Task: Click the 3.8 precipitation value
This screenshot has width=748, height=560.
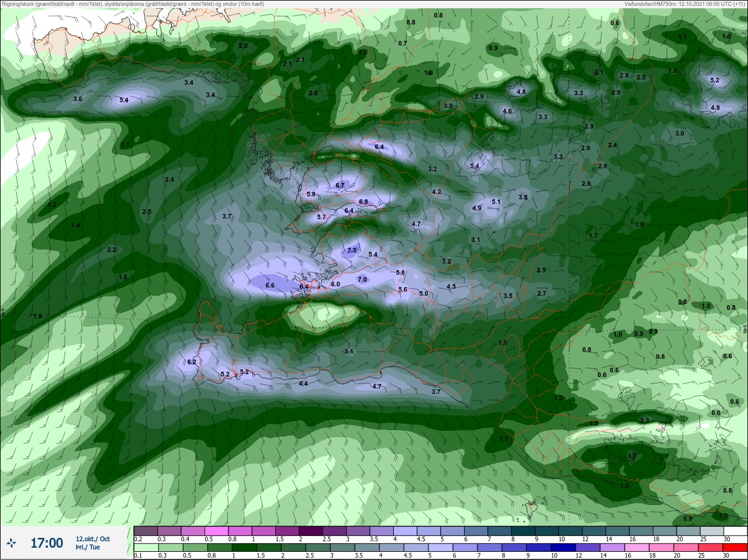Action: pyautogui.click(x=523, y=197)
